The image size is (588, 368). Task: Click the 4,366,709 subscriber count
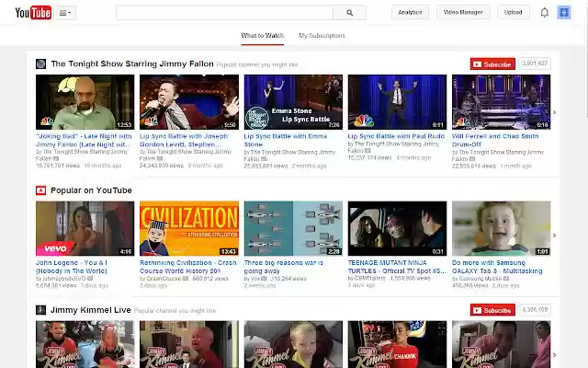click(535, 310)
